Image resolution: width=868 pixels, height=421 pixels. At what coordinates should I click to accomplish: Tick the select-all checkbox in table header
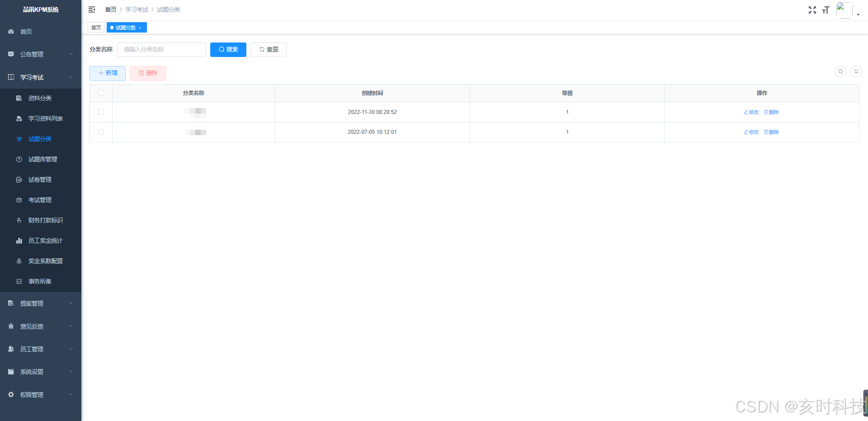coord(101,93)
